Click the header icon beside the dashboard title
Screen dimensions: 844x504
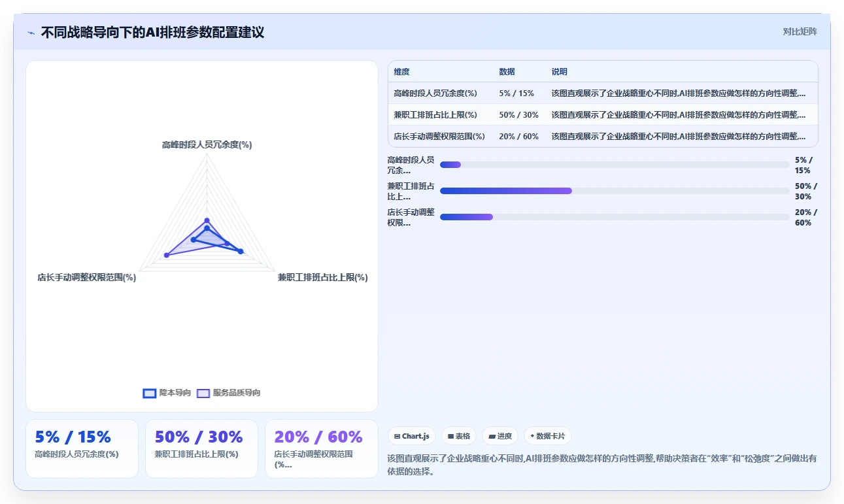click(31, 33)
